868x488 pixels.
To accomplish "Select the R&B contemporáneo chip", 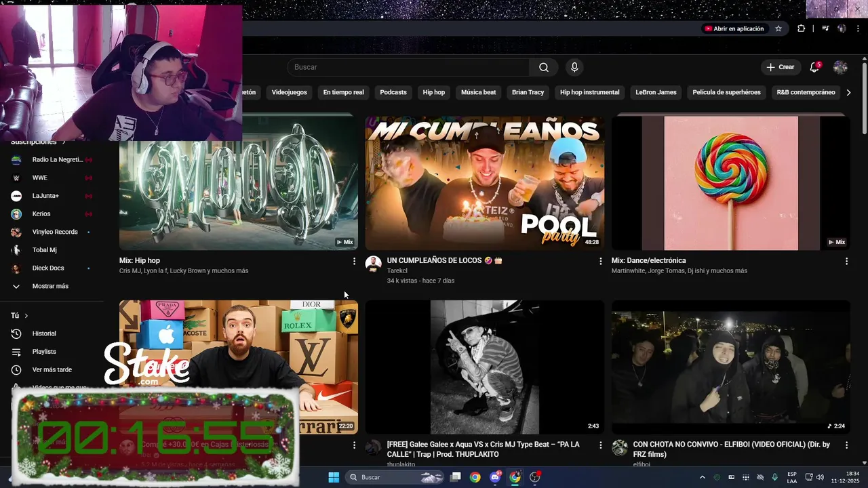I will coord(806,92).
